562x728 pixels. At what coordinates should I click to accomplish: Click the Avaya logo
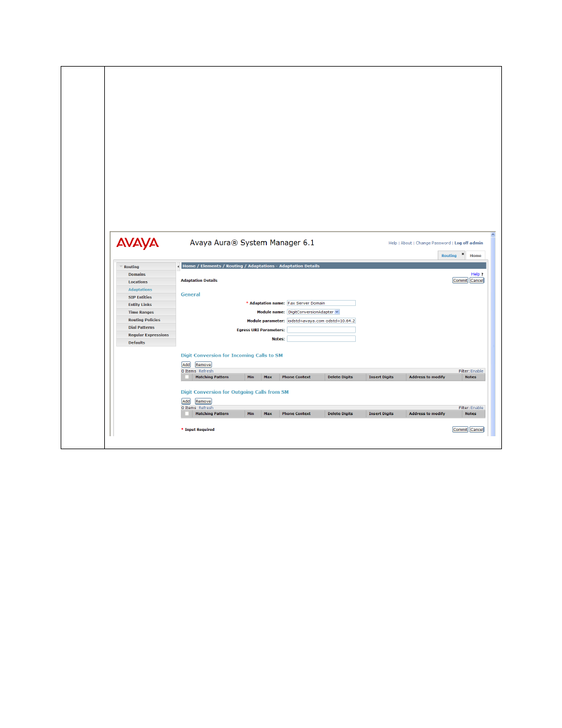click(137, 243)
